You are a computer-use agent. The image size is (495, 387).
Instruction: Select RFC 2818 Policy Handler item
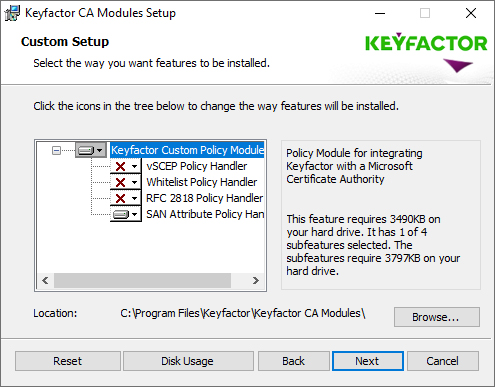(x=205, y=198)
